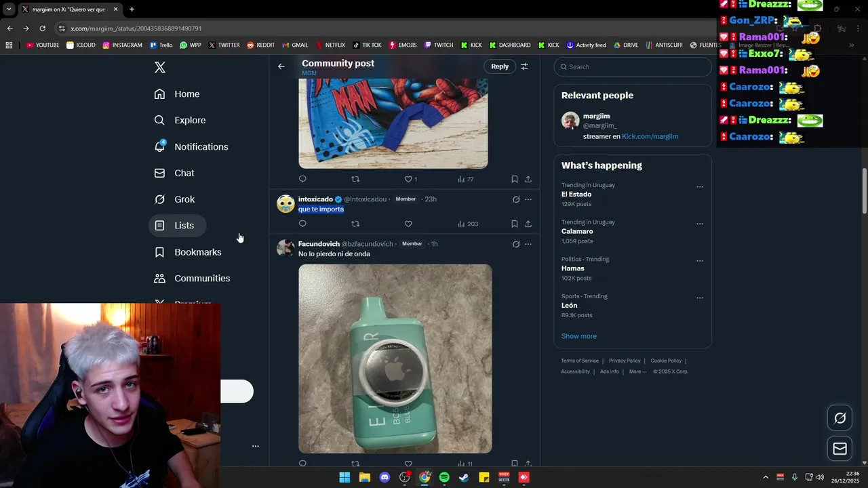Repost the 'que te importa' post
The image size is (868, 488).
click(355, 224)
